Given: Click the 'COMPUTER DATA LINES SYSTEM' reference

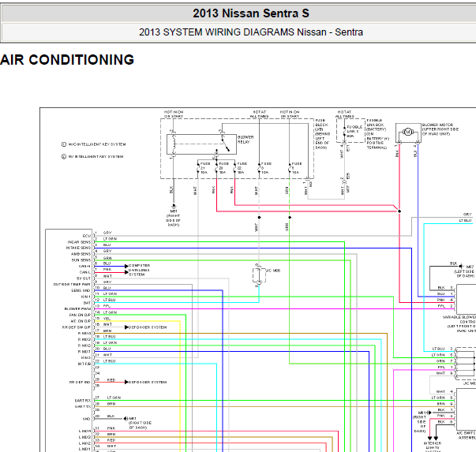Looking at the screenshot, I should [139, 270].
